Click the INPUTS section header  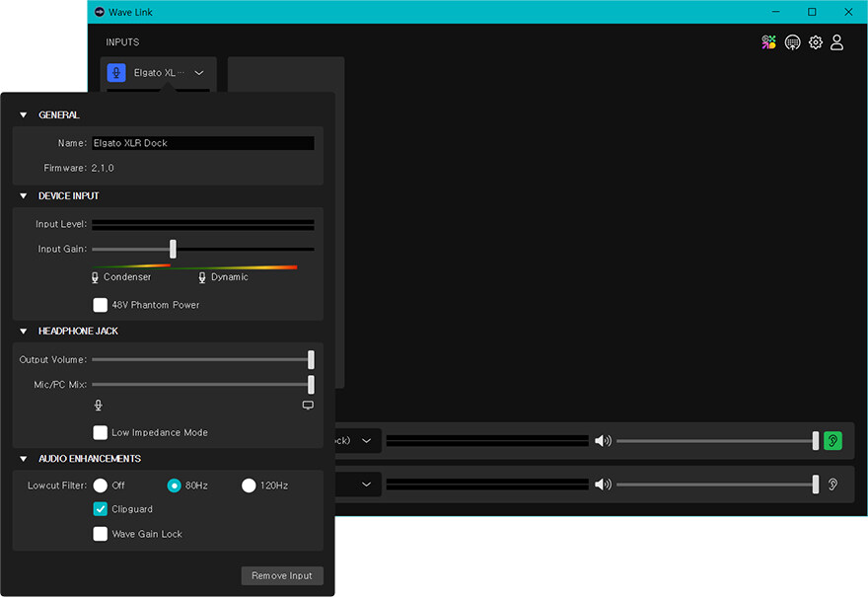[122, 41]
